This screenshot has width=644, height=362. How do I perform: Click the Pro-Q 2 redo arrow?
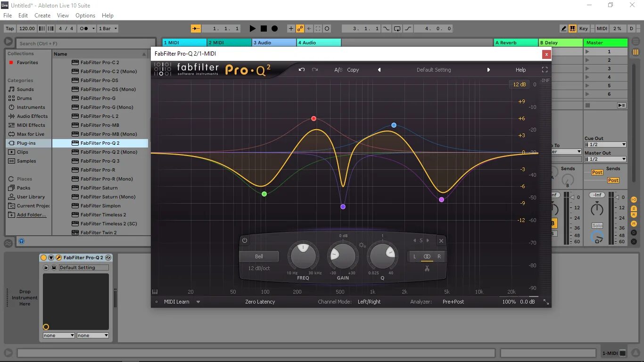(315, 70)
